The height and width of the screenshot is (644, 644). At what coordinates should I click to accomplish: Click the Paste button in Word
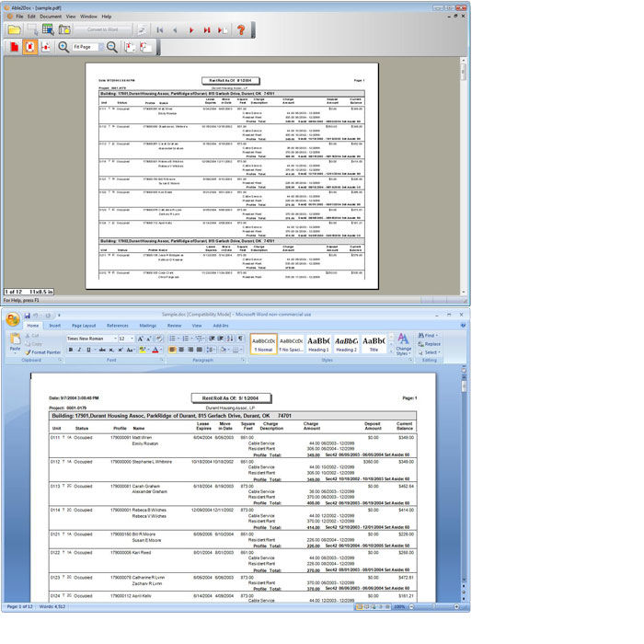16,343
